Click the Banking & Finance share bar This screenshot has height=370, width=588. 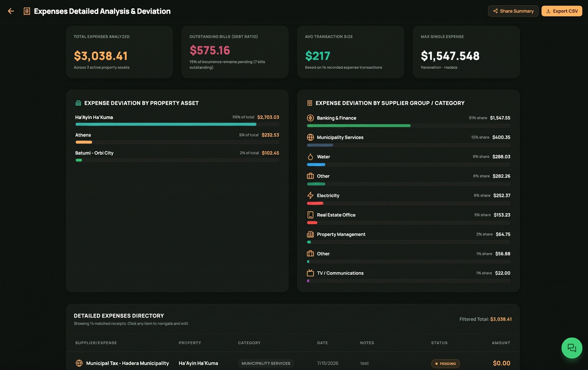408,126
